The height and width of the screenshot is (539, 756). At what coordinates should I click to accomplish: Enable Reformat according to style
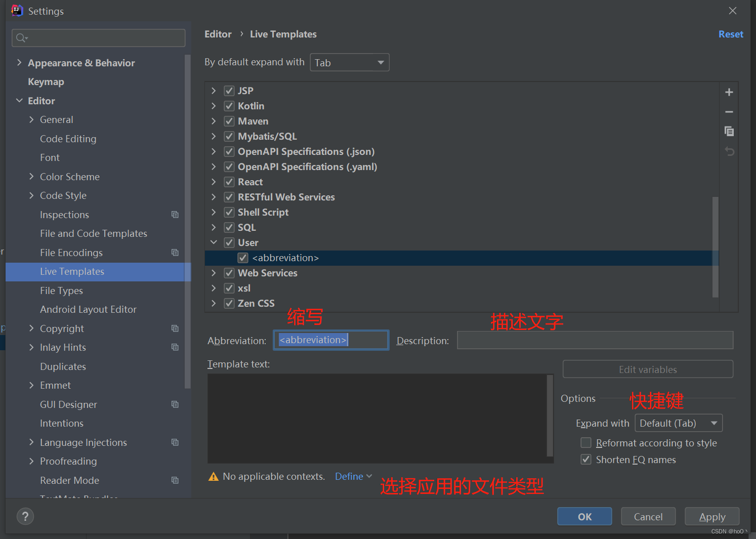586,443
